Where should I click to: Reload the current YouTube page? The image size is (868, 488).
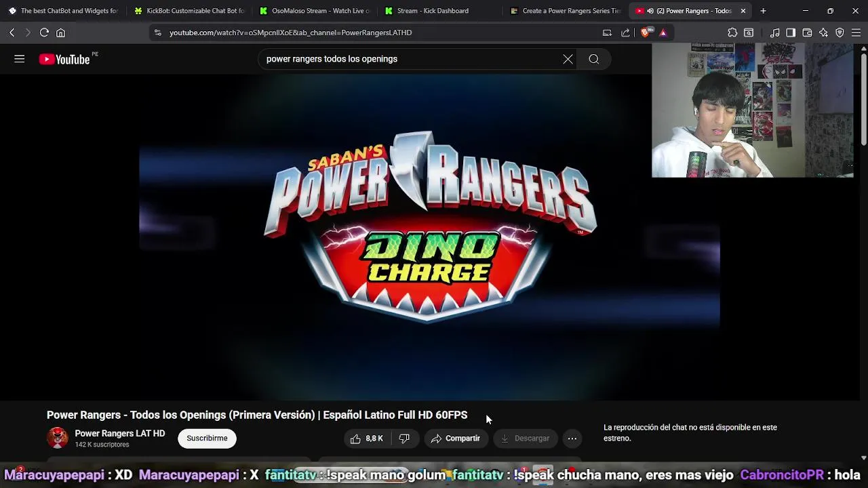44,33
